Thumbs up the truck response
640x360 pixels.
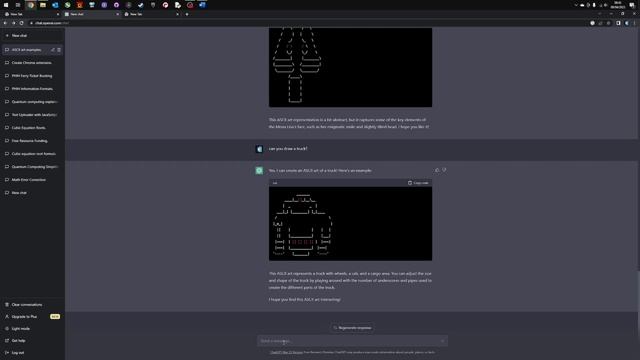[437, 170]
